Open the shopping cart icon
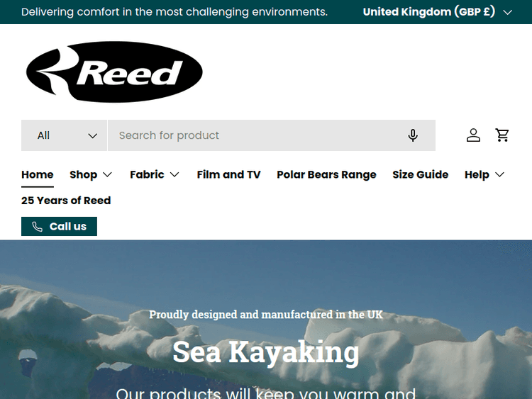This screenshot has height=399, width=532. coord(502,135)
